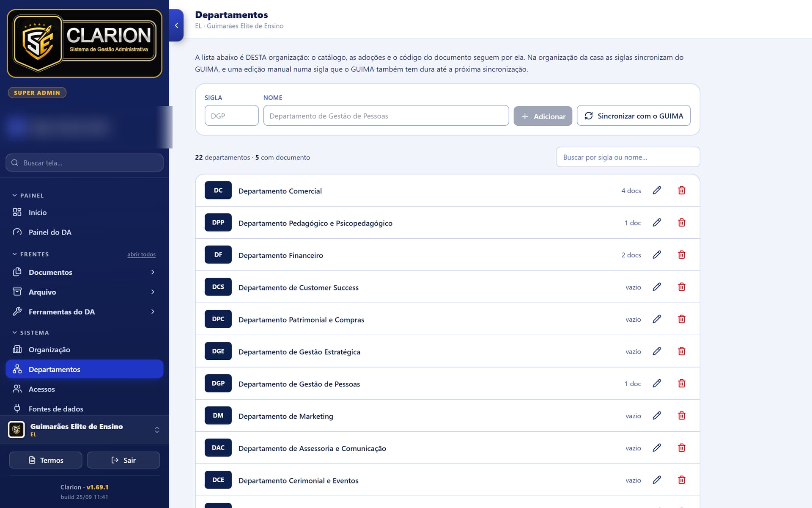812x508 pixels.
Task: Delete Departamento Patrimonial e Compras
Action: 682,319
